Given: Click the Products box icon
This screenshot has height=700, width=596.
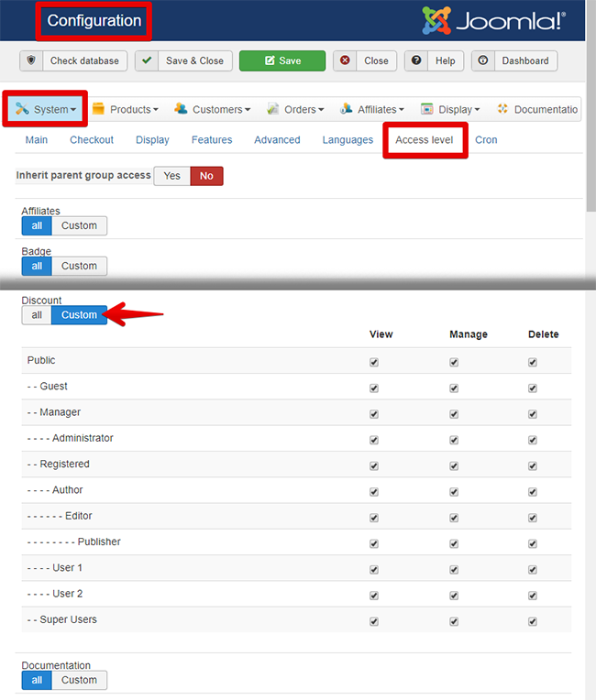Looking at the screenshot, I should (x=98, y=108).
